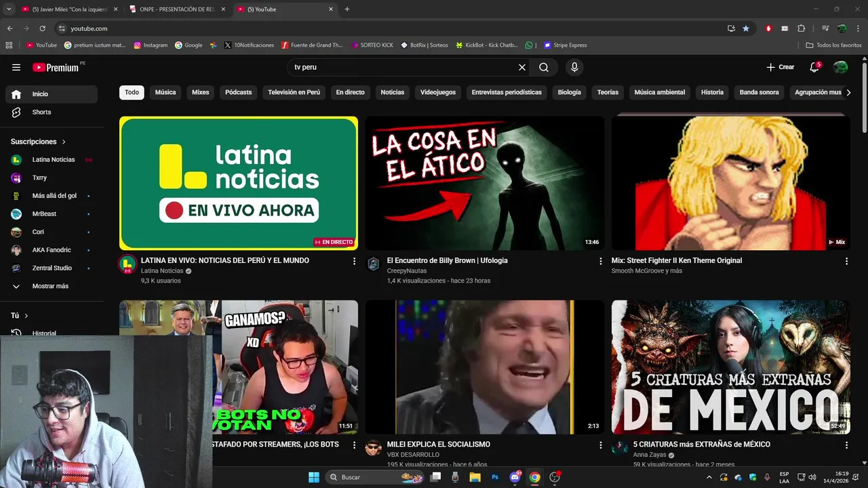Open Crear menu button

[780, 67]
